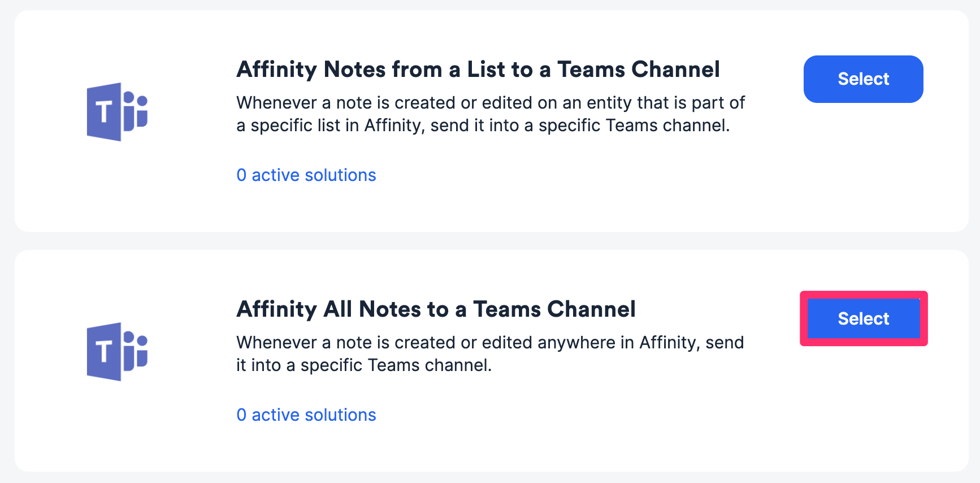
Task: Click the first card's description text
Action: (x=491, y=113)
